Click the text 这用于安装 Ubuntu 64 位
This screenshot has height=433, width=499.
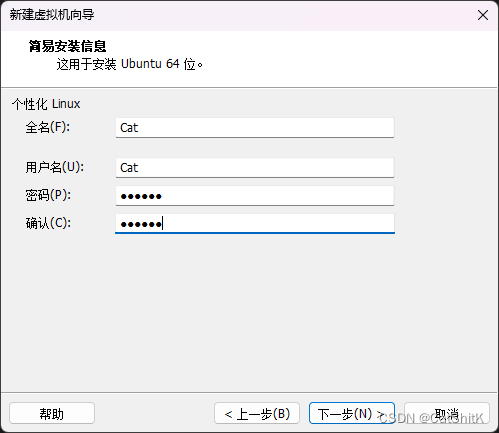coord(129,64)
